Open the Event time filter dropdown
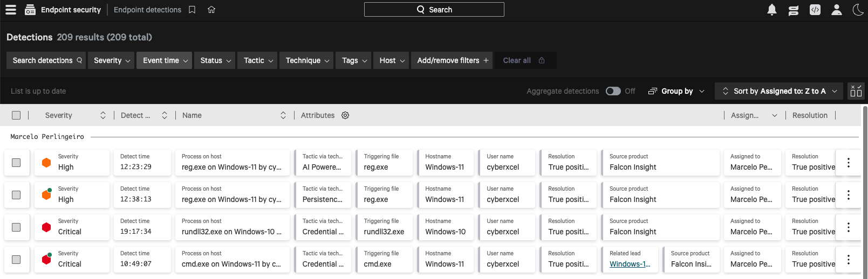This screenshot has width=868, height=279. pyautogui.click(x=165, y=60)
